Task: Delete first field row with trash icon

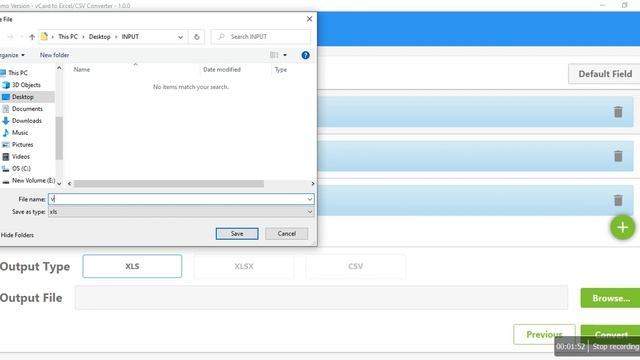Action: coord(618,112)
